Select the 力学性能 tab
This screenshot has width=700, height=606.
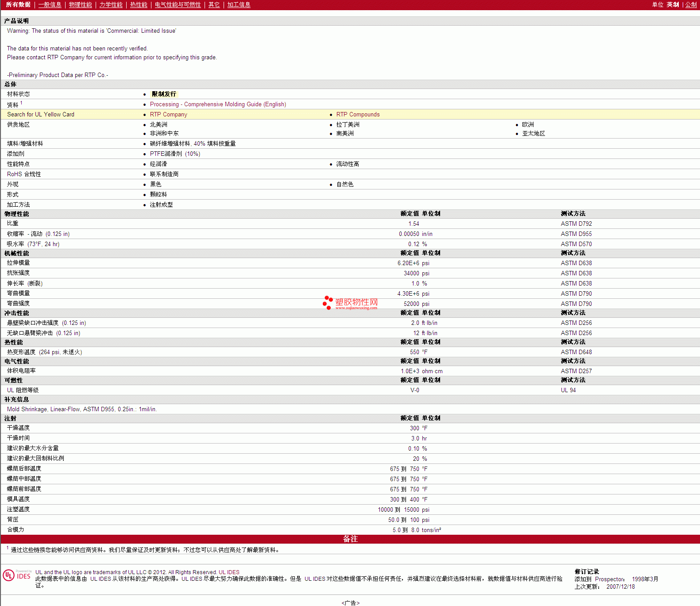pos(111,5)
